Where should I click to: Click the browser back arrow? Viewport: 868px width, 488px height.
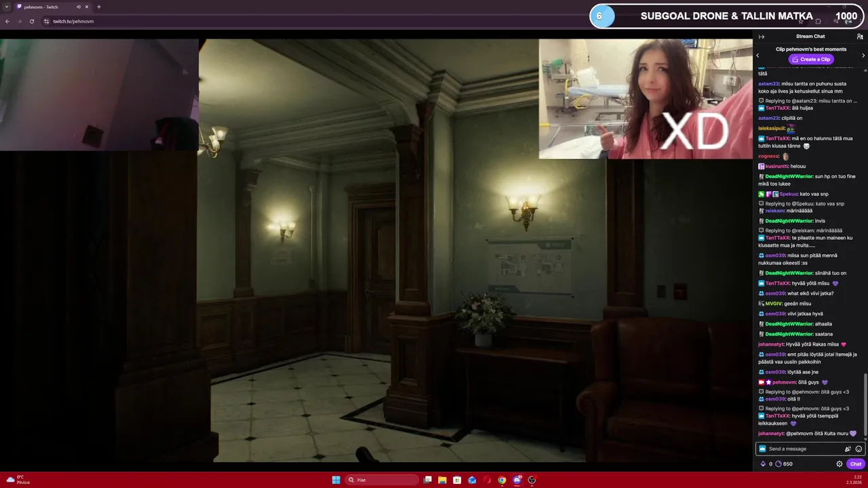pos(7,21)
